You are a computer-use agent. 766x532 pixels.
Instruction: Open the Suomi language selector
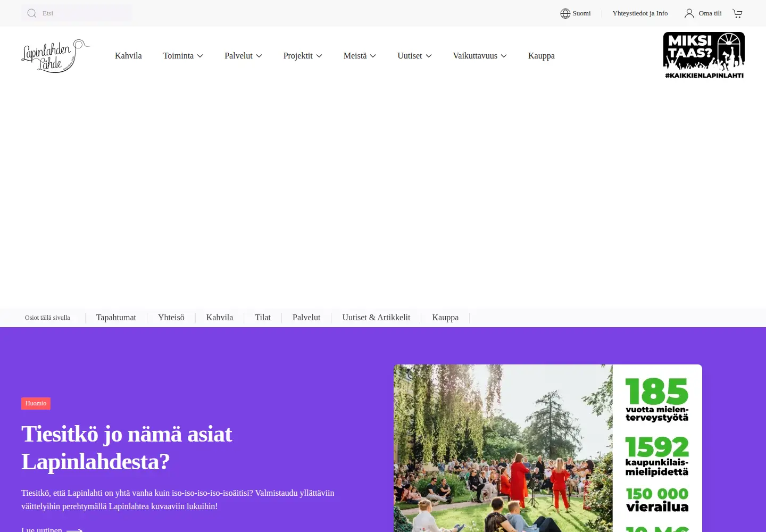point(576,13)
